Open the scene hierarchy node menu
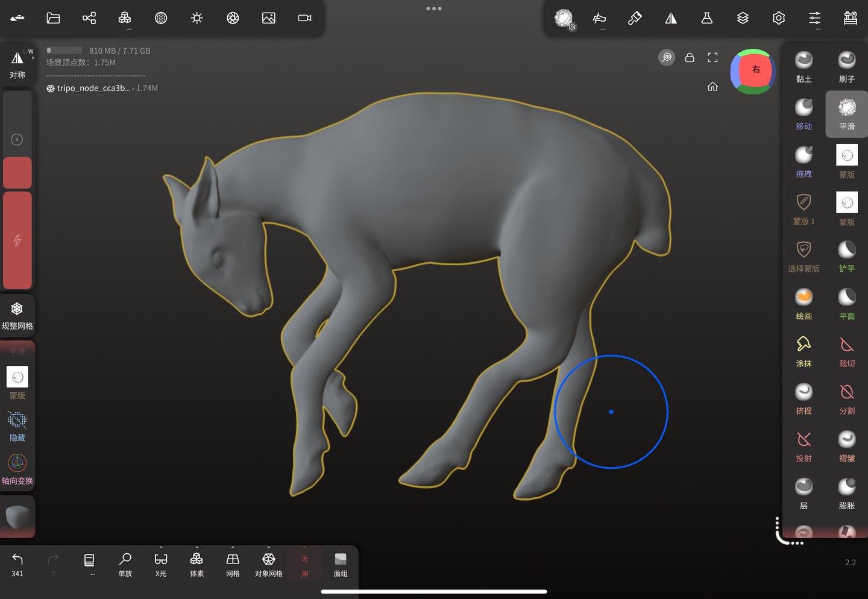The image size is (868, 599). tap(89, 18)
